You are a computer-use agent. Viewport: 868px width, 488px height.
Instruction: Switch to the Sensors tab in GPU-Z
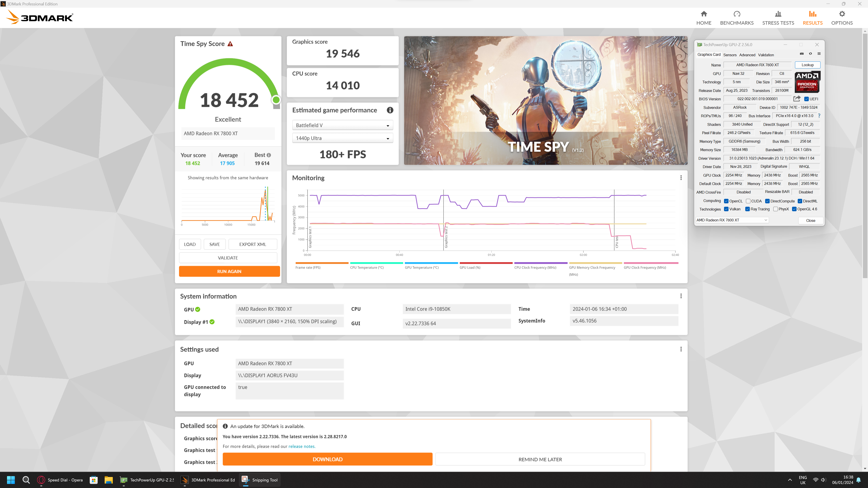(x=729, y=55)
